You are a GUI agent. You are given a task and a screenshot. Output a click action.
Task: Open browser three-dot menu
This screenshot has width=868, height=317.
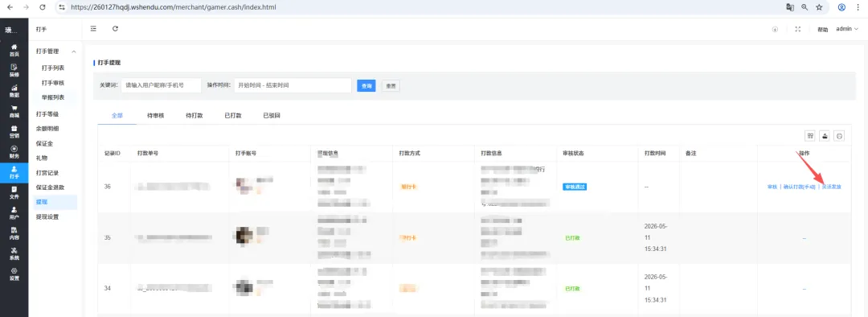click(x=858, y=7)
